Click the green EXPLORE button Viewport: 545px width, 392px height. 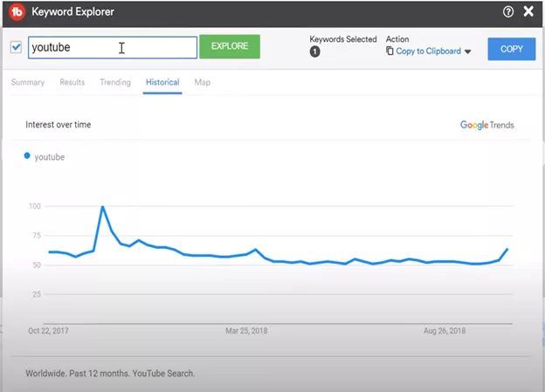click(230, 46)
